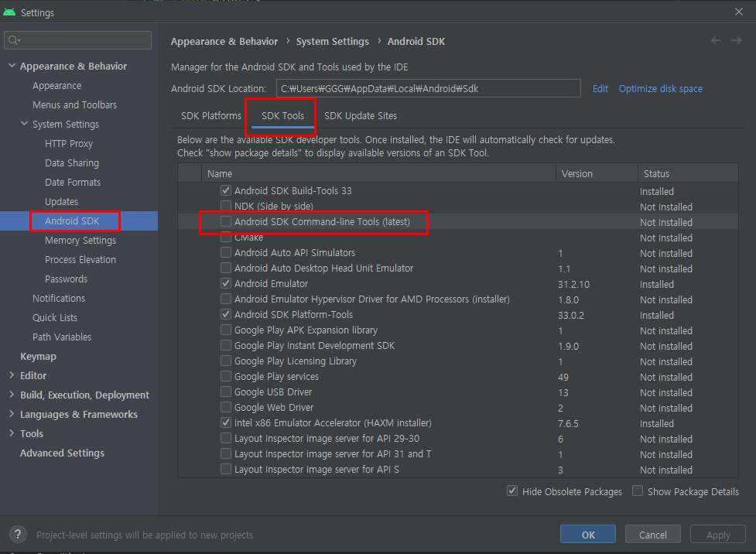
Task: Uncheck Android Emulator checkbox
Action: [x=226, y=283]
